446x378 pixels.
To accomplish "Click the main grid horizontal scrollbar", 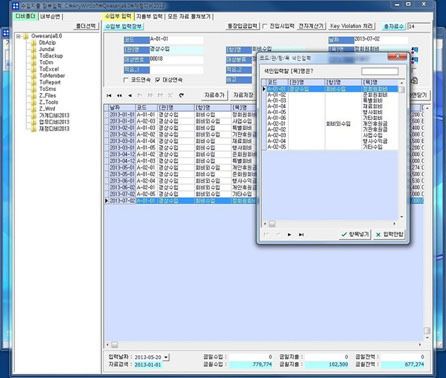I will point(263,345).
